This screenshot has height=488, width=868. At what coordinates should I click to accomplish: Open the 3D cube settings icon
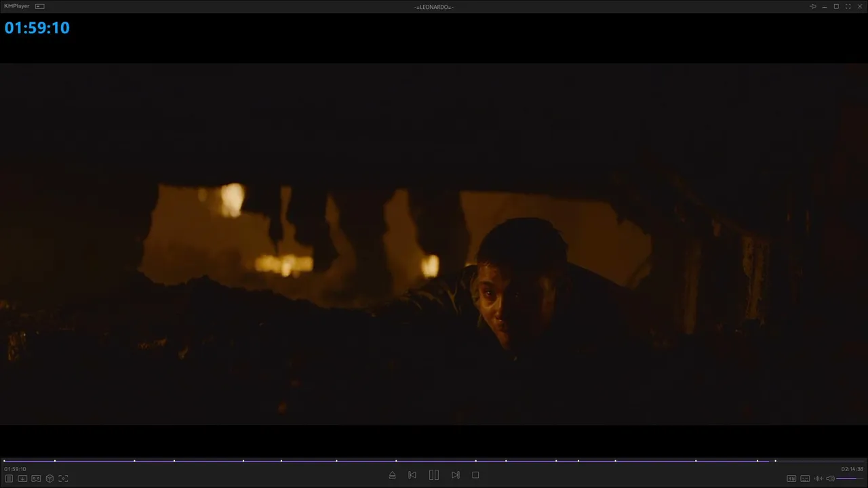click(x=50, y=479)
